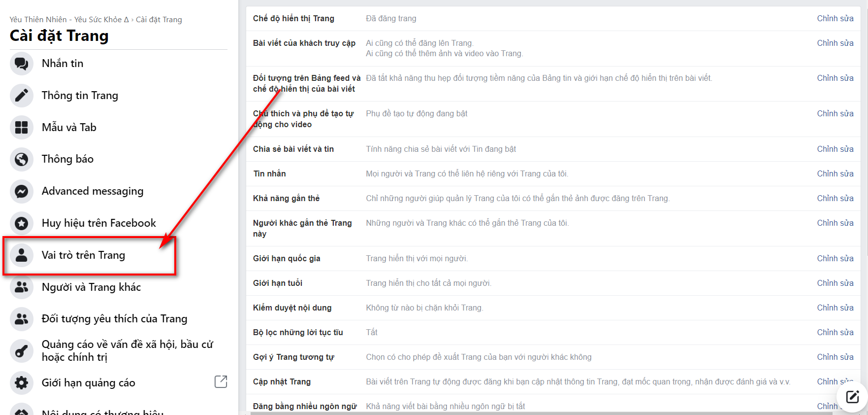Select Mẫu và Tab in sidebar

coord(69,128)
